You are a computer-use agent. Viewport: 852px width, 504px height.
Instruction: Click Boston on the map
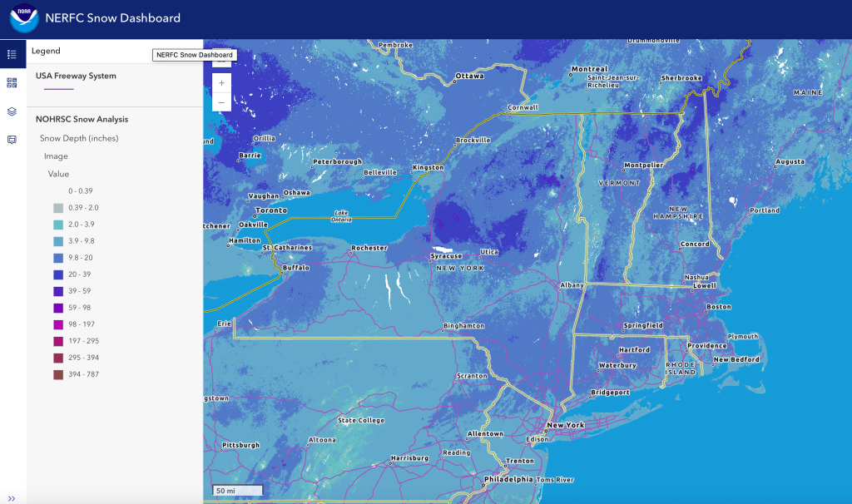716,306
